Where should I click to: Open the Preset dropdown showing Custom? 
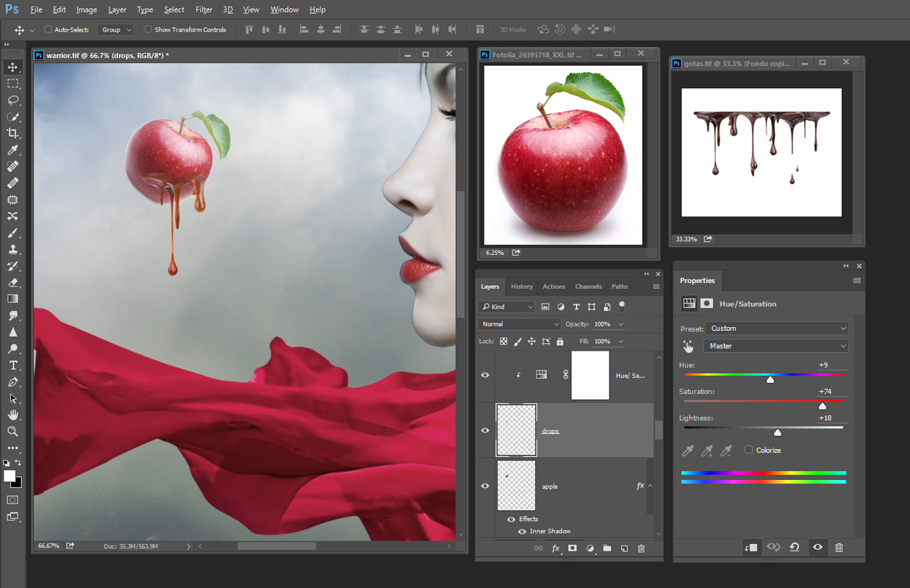point(777,329)
